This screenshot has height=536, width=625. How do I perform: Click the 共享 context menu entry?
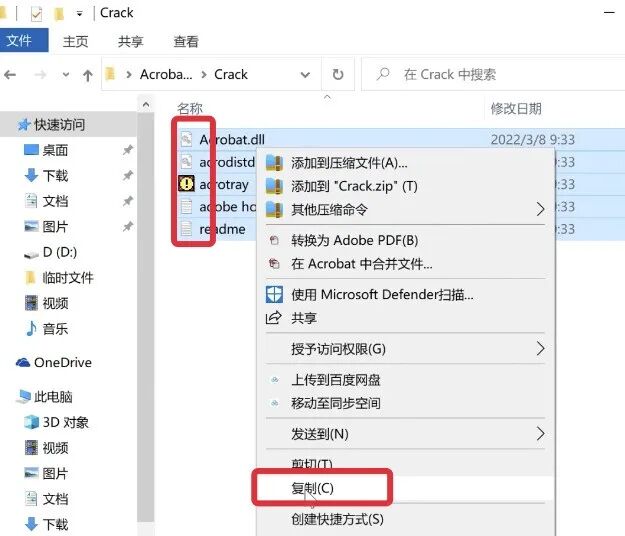point(406,318)
